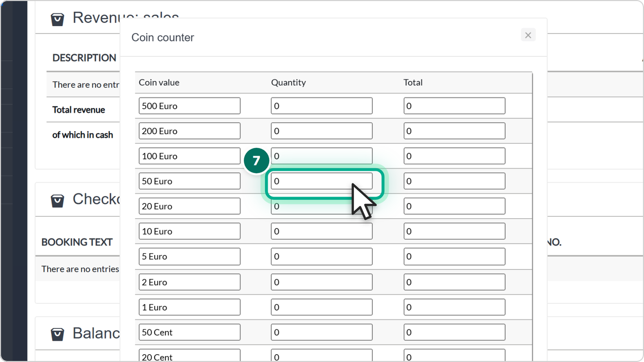Select the 20 Euro coin value field
The height and width of the screenshot is (362, 644).
pyautogui.click(x=190, y=206)
